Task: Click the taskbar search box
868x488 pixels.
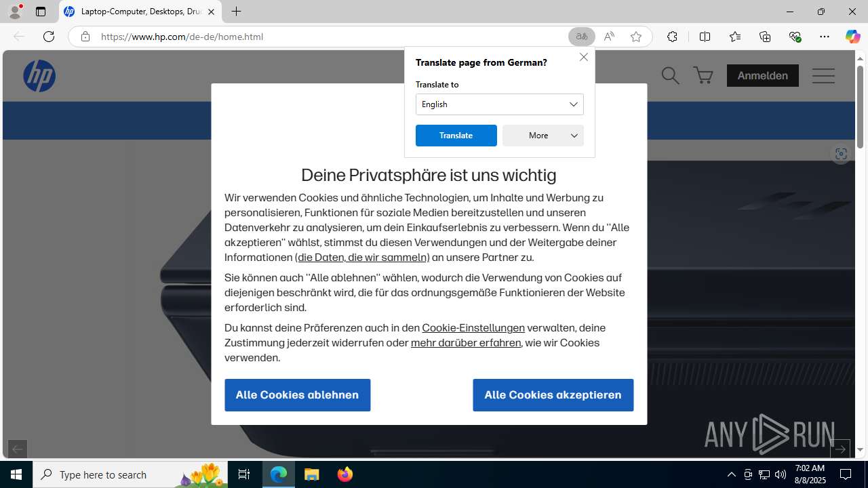Action: pos(130,474)
